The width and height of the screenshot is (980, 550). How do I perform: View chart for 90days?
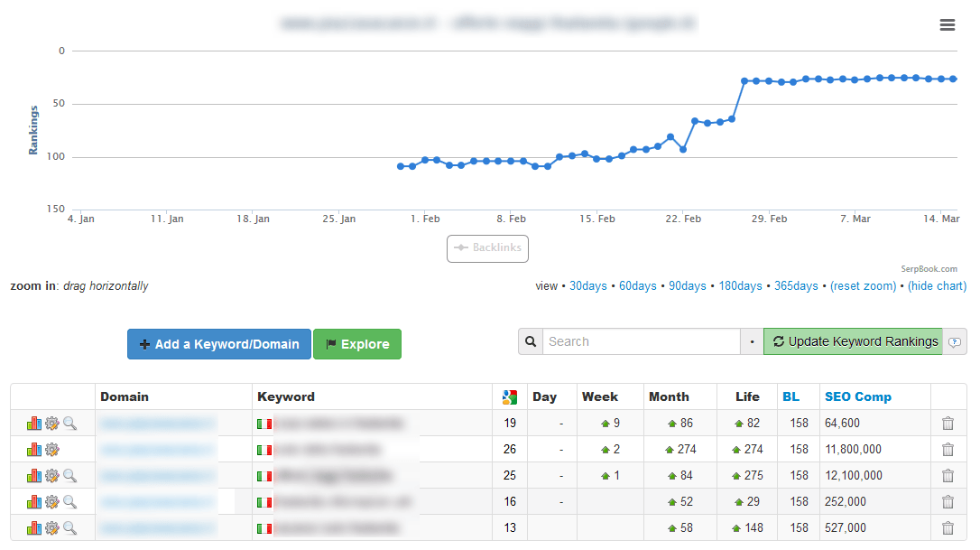(x=688, y=286)
